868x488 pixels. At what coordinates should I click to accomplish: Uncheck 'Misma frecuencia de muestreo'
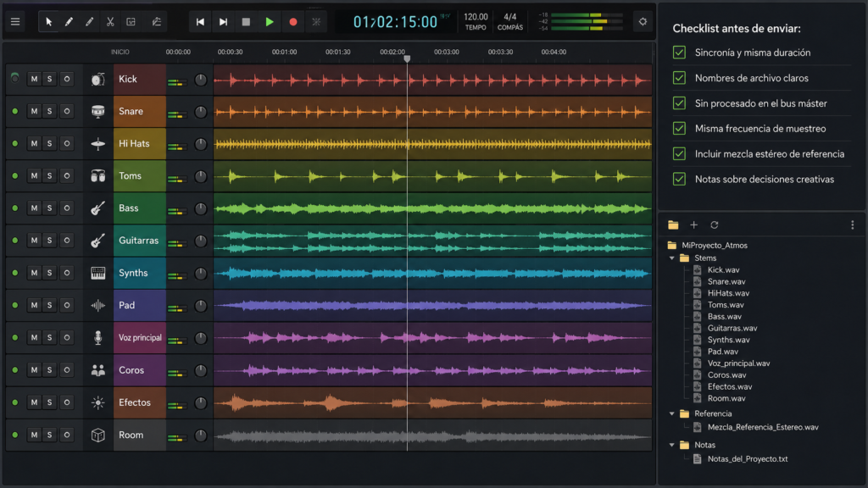(679, 129)
